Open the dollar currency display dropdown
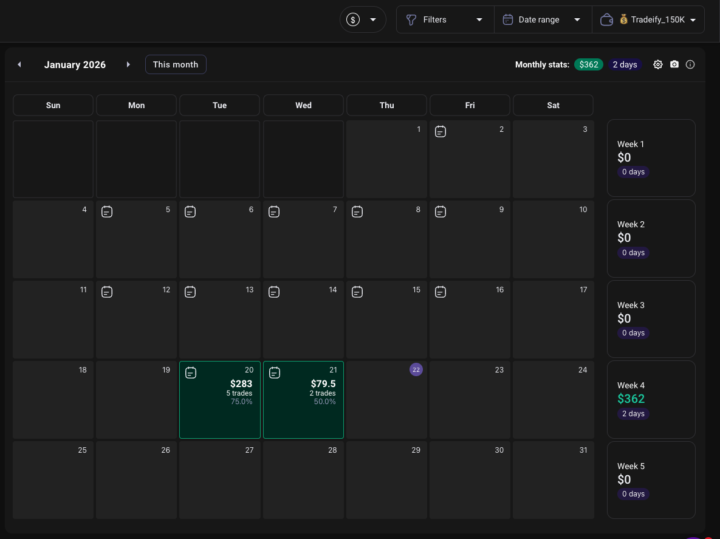Image resolution: width=720 pixels, height=539 pixels. tap(362, 20)
